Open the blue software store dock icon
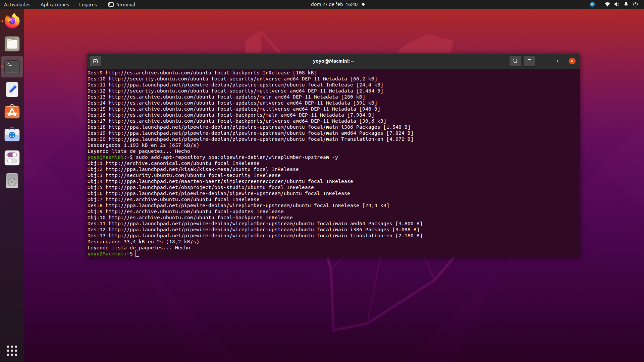Viewport: 644px width, 362px height. click(12, 135)
